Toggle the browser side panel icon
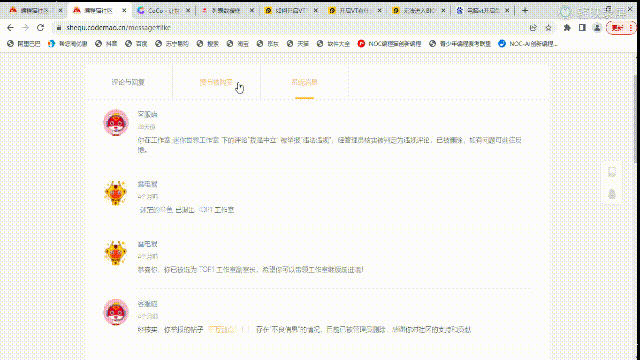 pos(582,28)
